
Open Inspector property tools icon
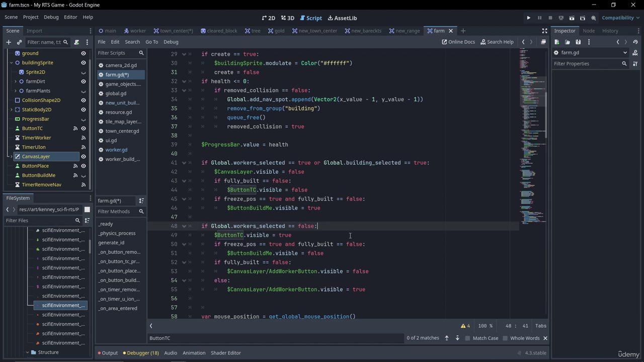coord(635,64)
